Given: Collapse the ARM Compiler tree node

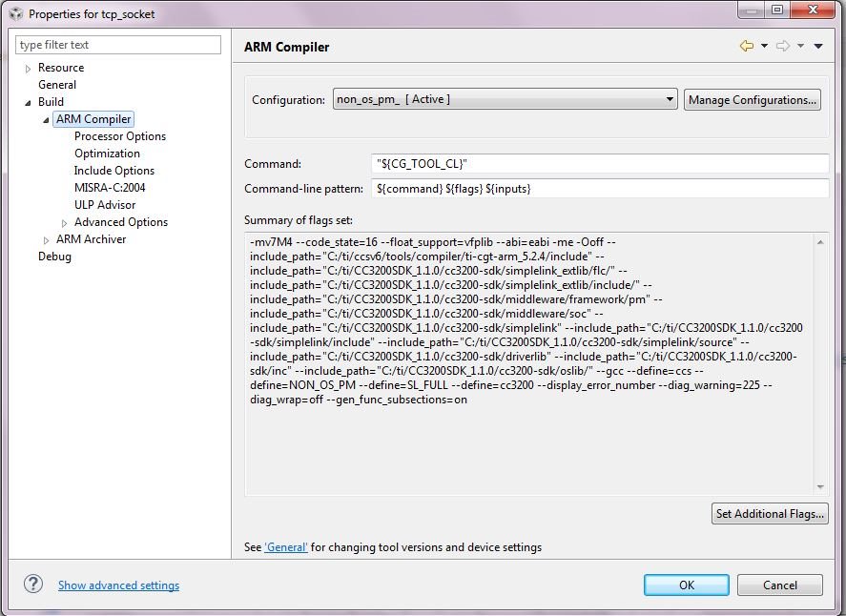Looking at the screenshot, I should pos(46,120).
